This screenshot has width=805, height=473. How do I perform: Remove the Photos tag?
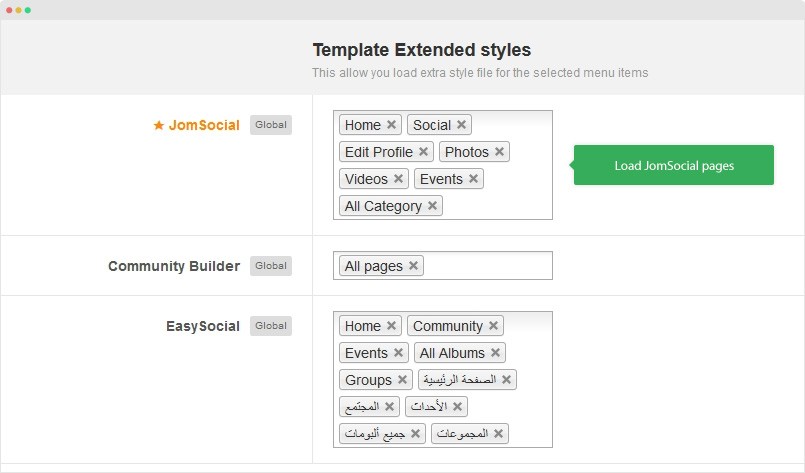(499, 152)
